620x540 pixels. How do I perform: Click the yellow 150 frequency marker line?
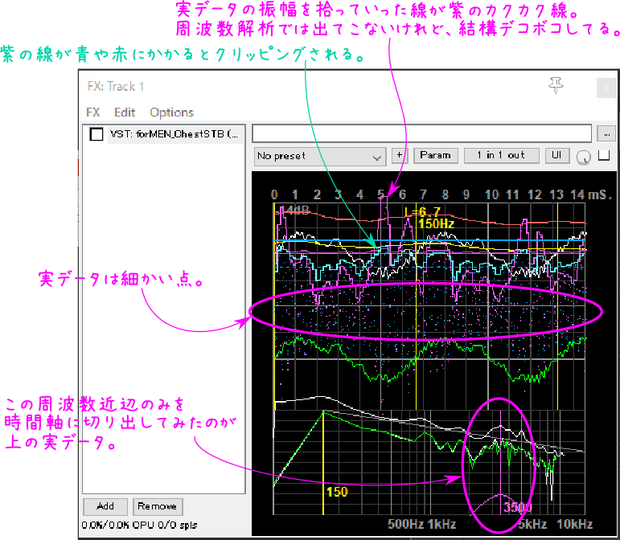coord(323,463)
